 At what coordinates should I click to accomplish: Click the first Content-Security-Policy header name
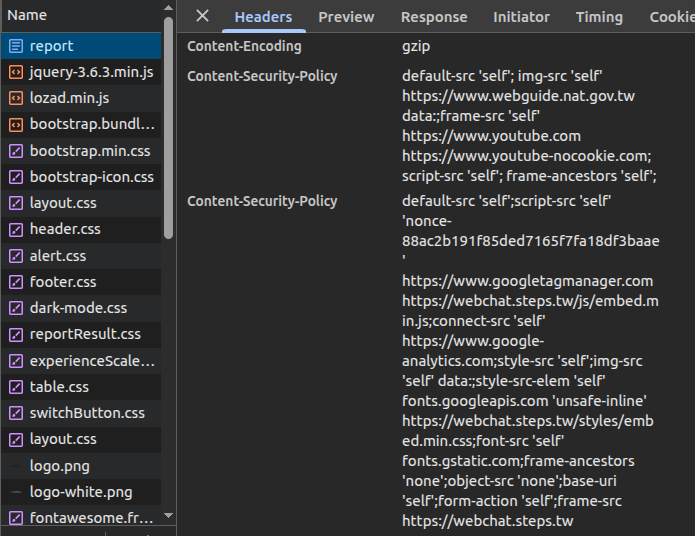pos(262,76)
